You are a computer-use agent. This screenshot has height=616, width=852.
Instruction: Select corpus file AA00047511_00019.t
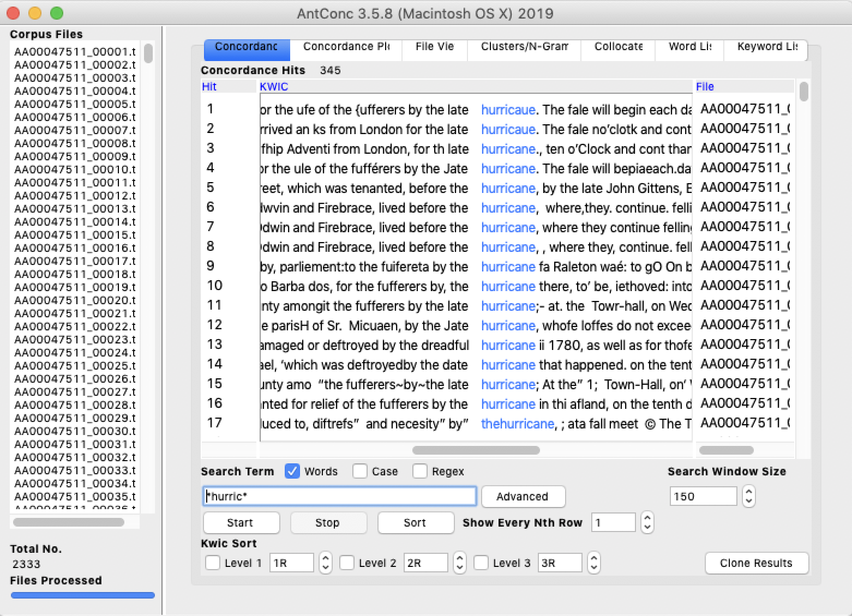(75, 287)
